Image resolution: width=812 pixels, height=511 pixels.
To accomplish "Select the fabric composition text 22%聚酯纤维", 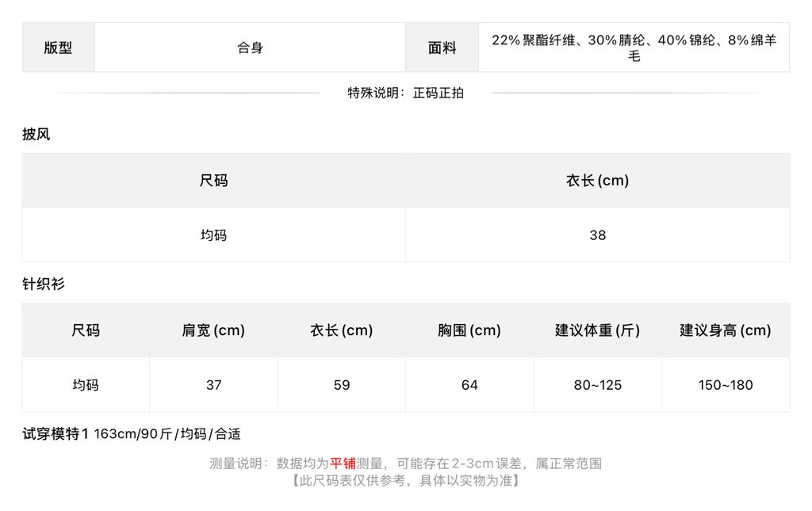I will click(534, 40).
